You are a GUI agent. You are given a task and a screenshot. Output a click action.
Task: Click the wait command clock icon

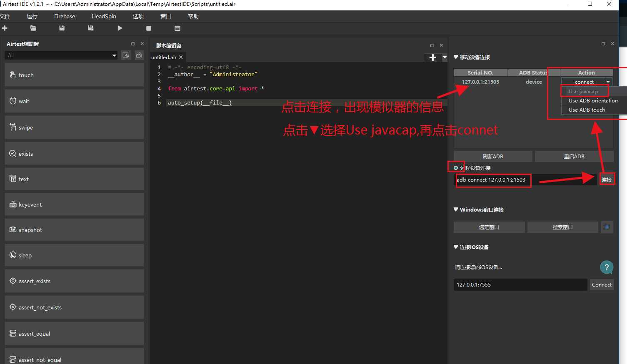(13, 101)
